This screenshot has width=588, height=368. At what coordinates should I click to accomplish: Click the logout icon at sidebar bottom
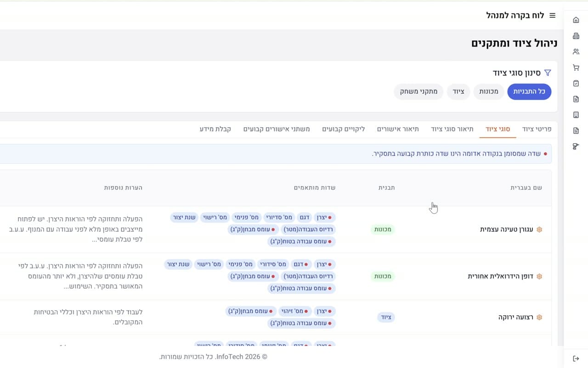(576, 359)
